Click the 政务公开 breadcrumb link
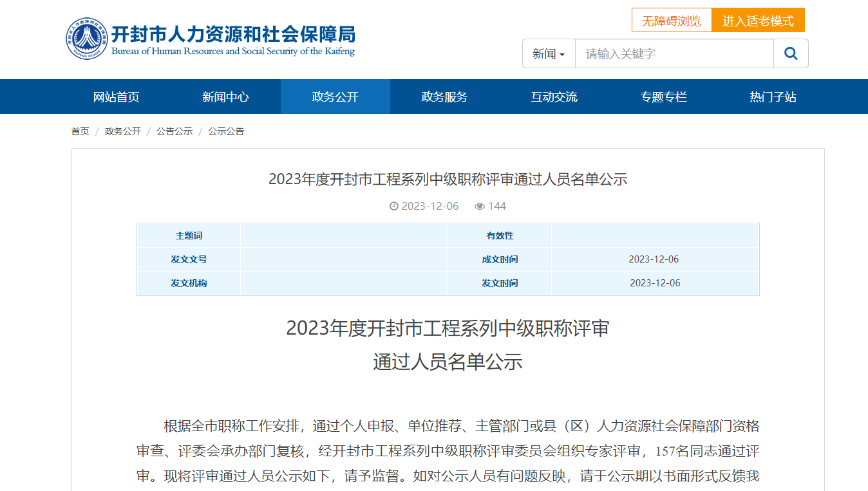The height and width of the screenshot is (491, 868). [122, 131]
